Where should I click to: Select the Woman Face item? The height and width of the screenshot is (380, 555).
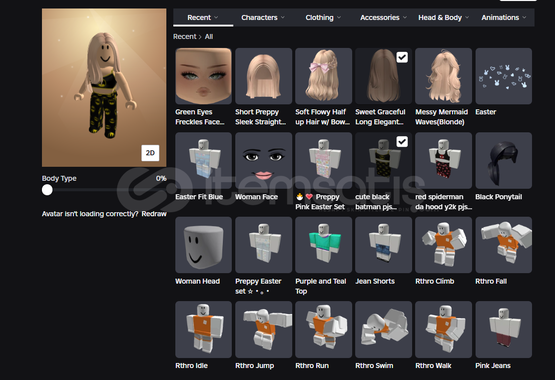(x=263, y=161)
